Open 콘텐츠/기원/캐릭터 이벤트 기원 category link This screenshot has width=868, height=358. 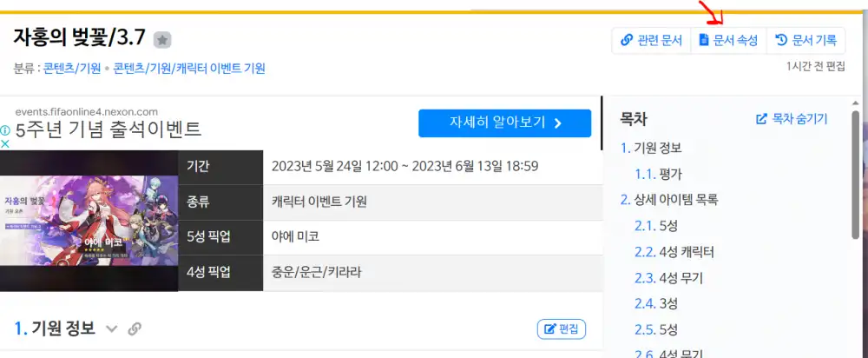189,68
